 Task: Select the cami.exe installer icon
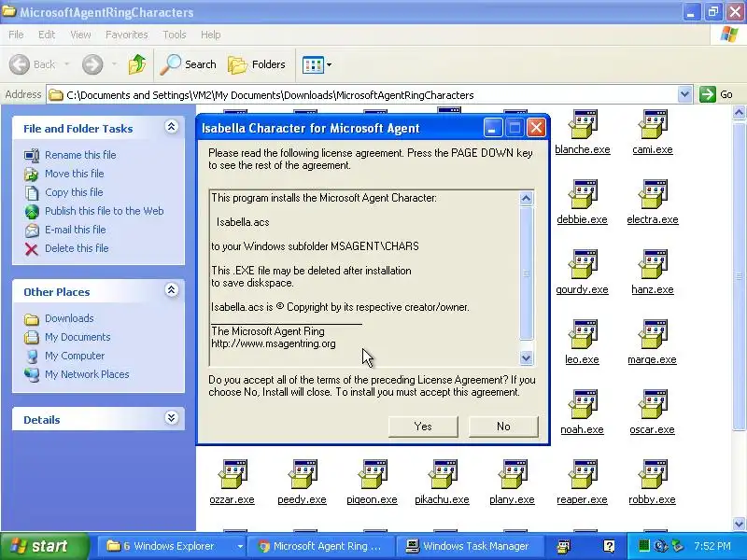coord(653,125)
